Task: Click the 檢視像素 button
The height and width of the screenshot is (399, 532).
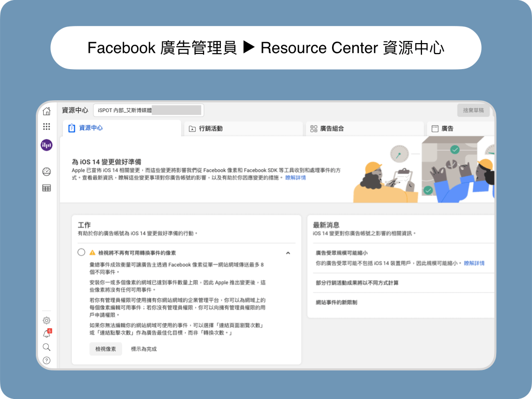Action: (x=105, y=349)
